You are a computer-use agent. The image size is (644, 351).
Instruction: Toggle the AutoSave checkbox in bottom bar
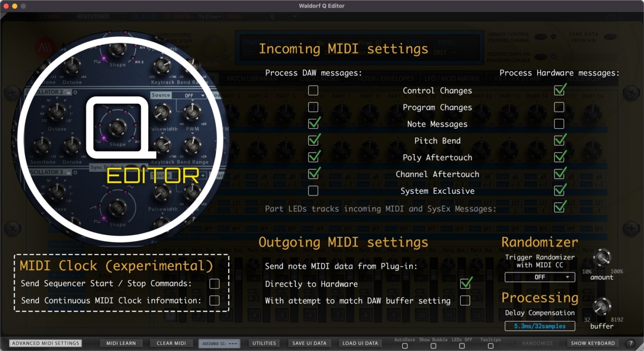tap(405, 346)
